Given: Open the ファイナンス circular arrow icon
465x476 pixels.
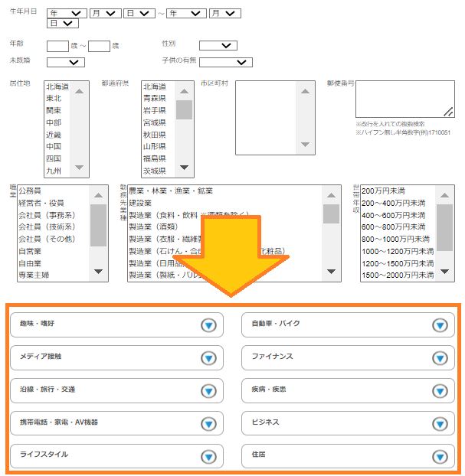Looking at the screenshot, I should 439,358.
